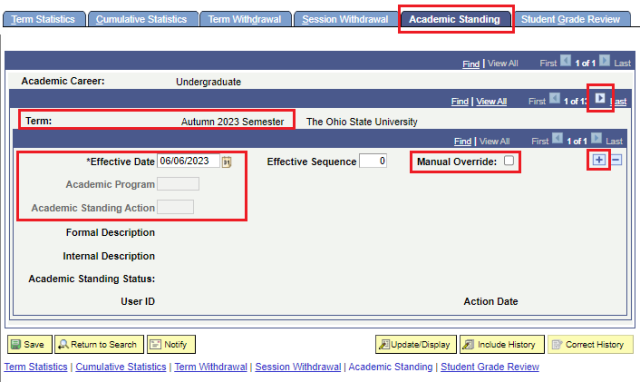Follow the bottom Student Grade Review link
This screenshot has height=382, width=640.
pos(490,367)
